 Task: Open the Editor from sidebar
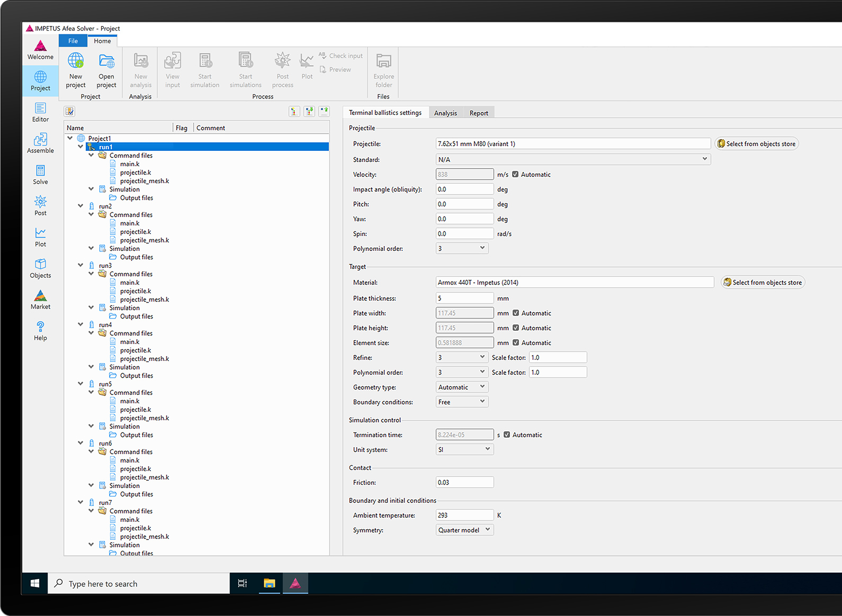[x=40, y=112]
